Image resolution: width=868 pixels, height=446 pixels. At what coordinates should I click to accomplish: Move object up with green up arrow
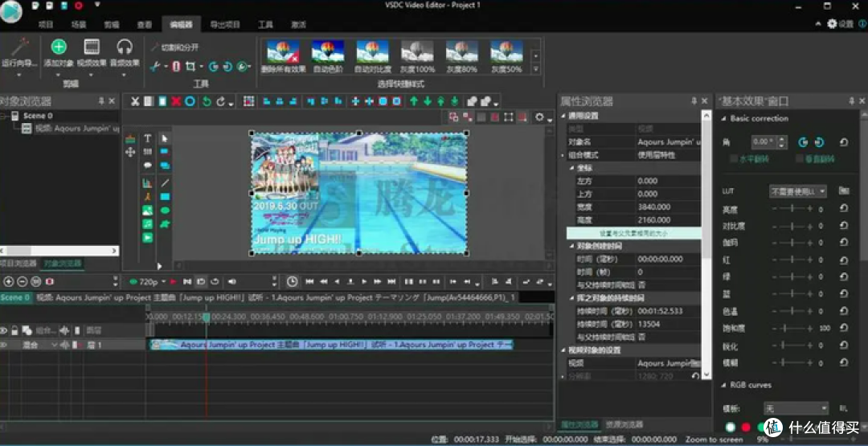414,101
